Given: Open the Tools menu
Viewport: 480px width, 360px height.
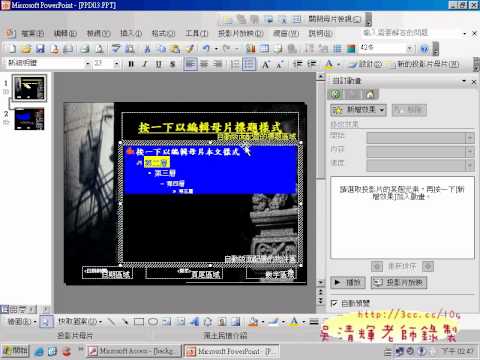Looking at the screenshot, I should point(196,33).
